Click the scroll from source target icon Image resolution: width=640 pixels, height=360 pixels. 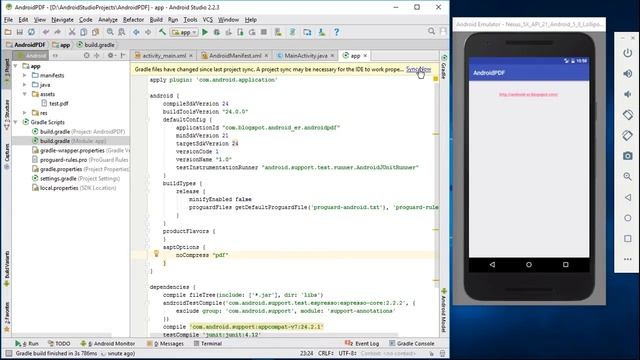point(86,56)
